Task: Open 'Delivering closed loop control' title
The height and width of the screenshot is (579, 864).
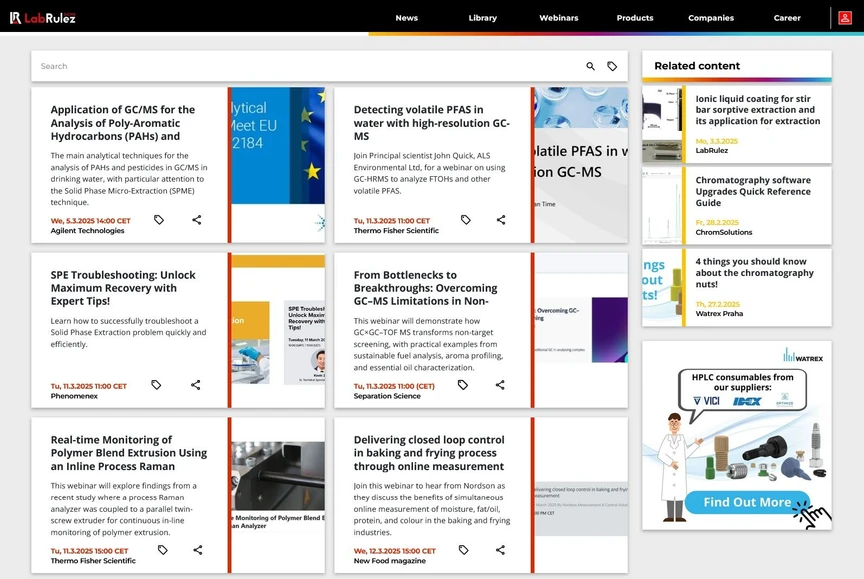Action: (429, 453)
